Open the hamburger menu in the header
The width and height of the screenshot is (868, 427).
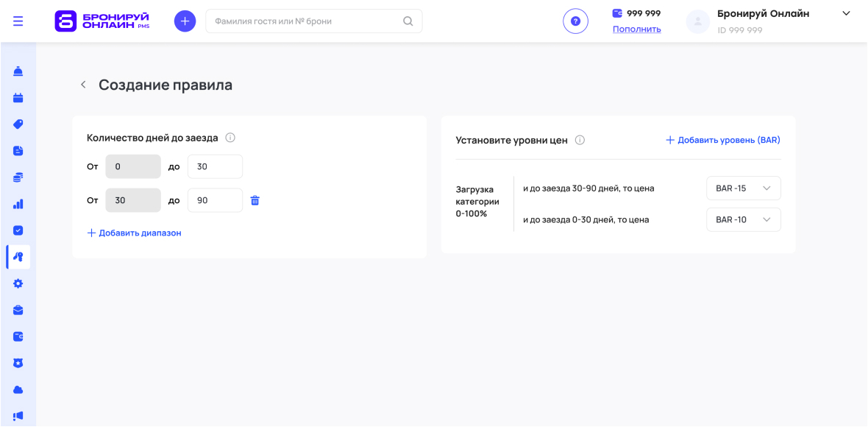click(x=18, y=21)
